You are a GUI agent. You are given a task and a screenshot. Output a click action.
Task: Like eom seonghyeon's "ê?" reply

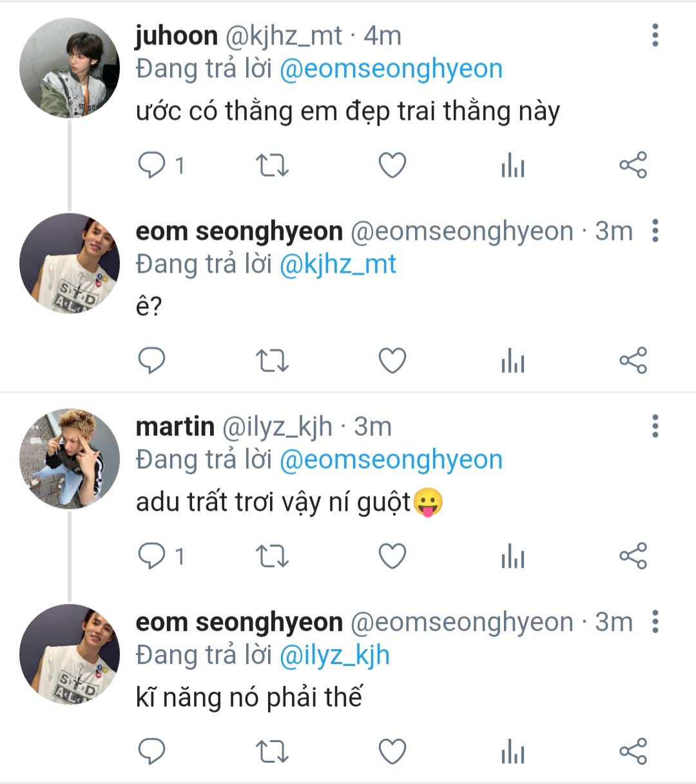(x=392, y=360)
